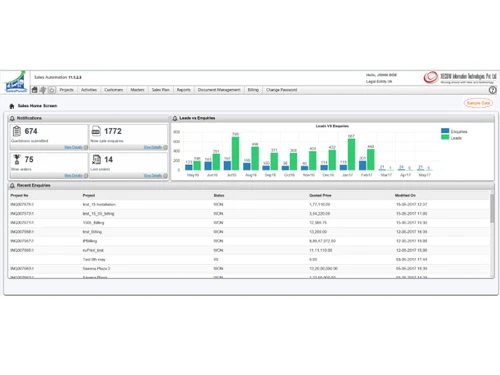Click the round icon after Quotations submitted View Details
500x375 pixels.
pyautogui.click(x=86, y=147)
